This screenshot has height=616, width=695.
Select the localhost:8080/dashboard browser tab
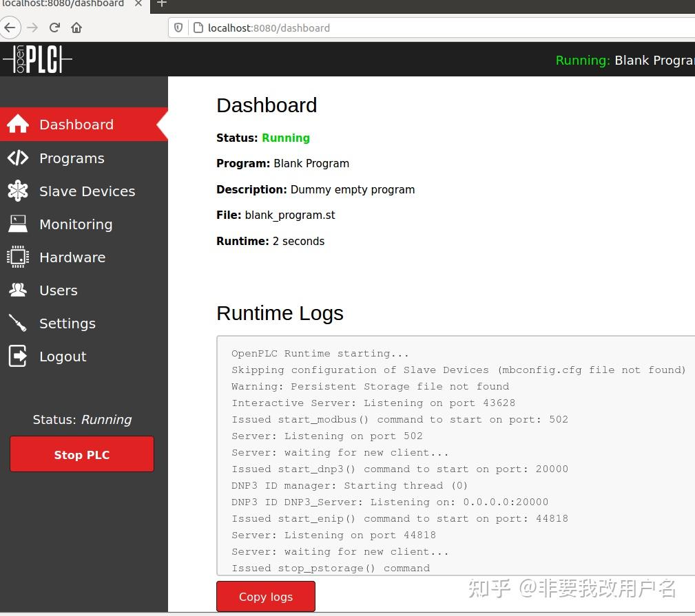pyautogui.click(x=64, y=4)
